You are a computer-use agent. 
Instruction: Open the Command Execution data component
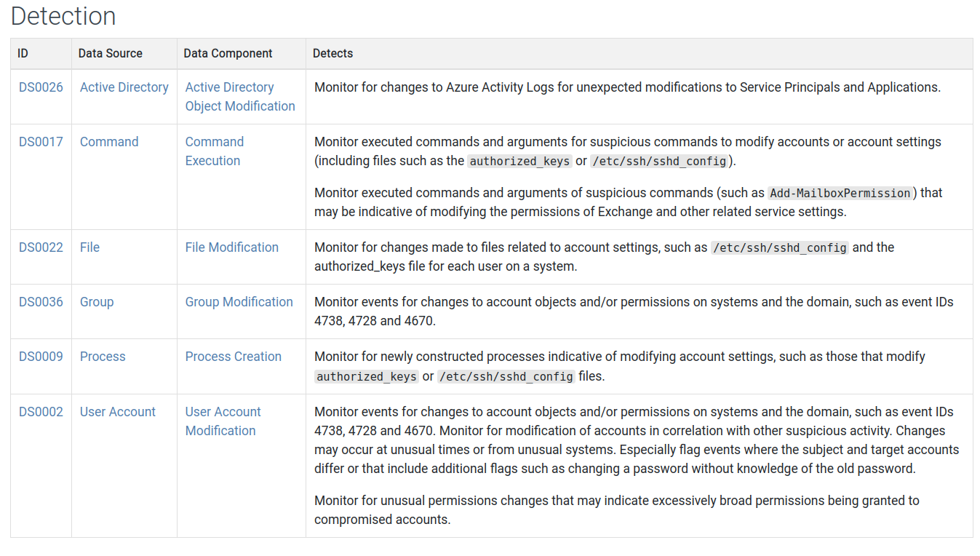(x=214, y=151)
